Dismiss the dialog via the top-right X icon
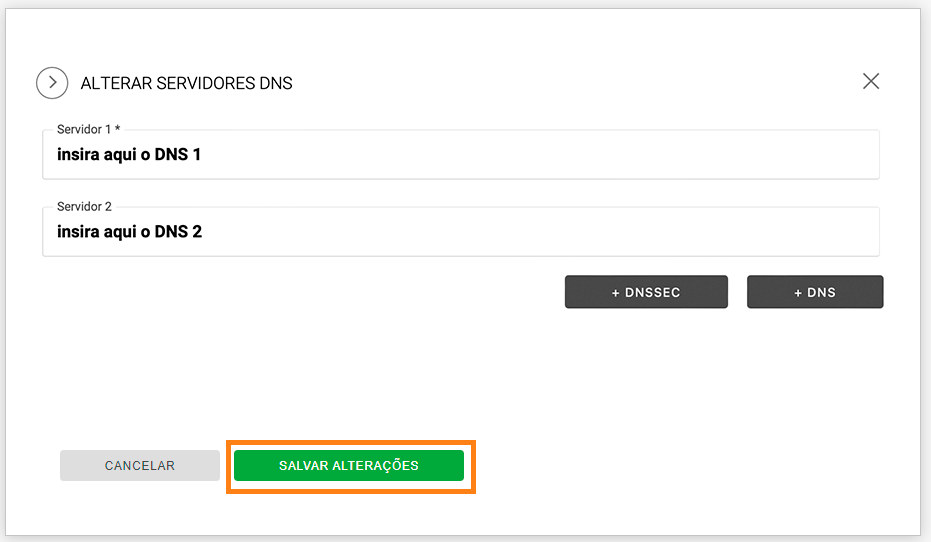 tap(871, 81)
